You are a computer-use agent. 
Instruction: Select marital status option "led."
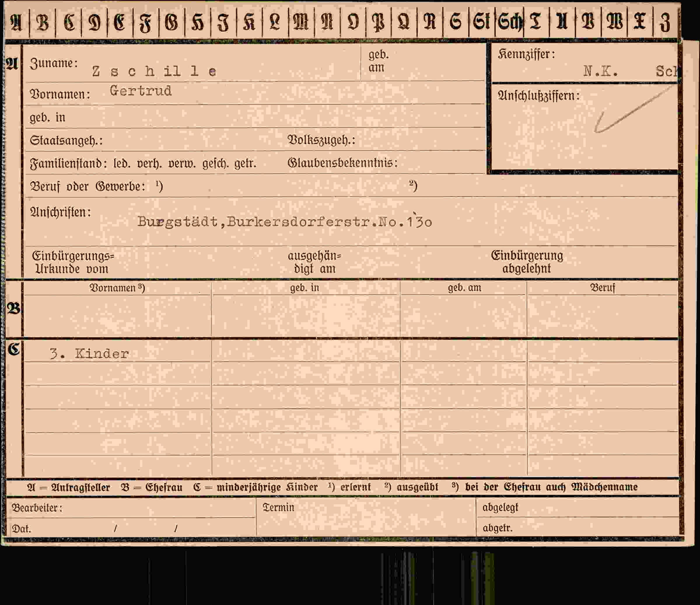122,164
